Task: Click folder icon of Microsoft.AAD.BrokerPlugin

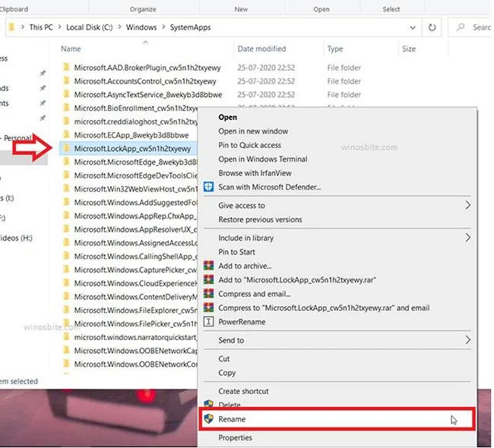Action: pos(66,67)
